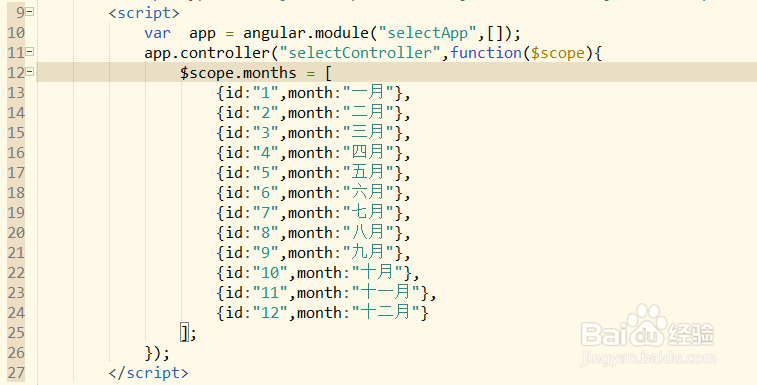Screen dimensions: 757x385
Task: Select line number 13 in the gutter
Action: pyautogui.click(x=16, y=93)
